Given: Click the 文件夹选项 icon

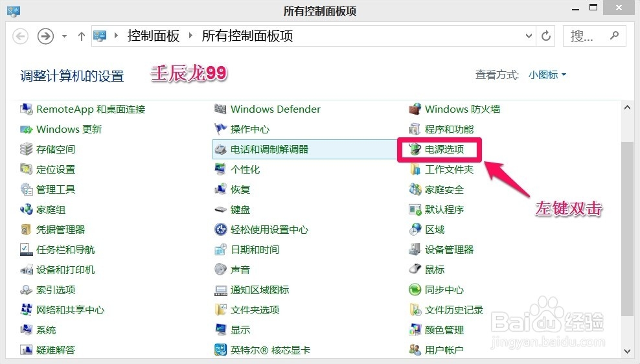Looking at the screenshot, I should click(x=220, y=310).
